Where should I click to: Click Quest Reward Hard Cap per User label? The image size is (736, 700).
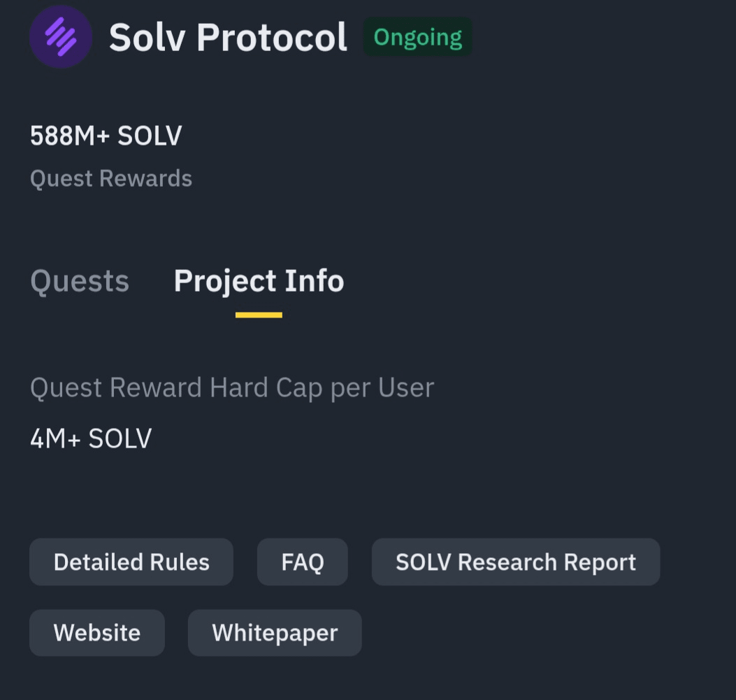tap(232, 387)
